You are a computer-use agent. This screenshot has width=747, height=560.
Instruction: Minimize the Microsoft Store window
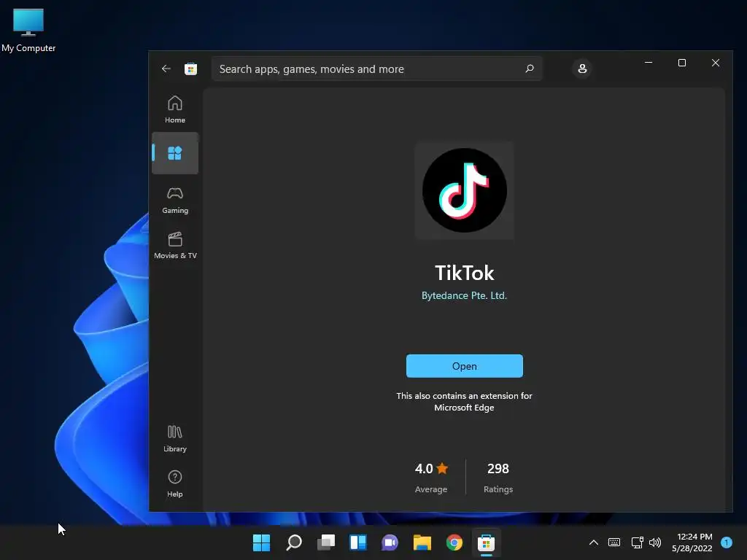click(x=649, y=63)
